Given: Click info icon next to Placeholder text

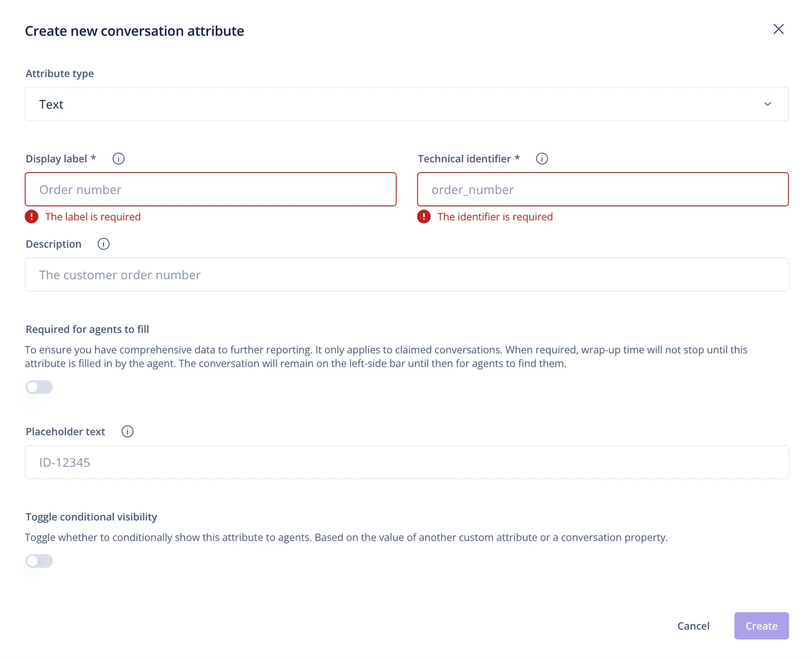Looking at the screenshot, I should pos(127,432).
